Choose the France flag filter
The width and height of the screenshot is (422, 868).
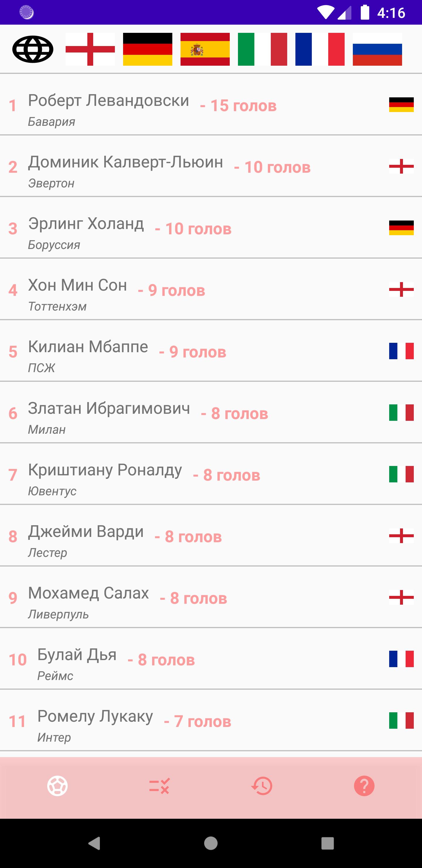point(320,49)
